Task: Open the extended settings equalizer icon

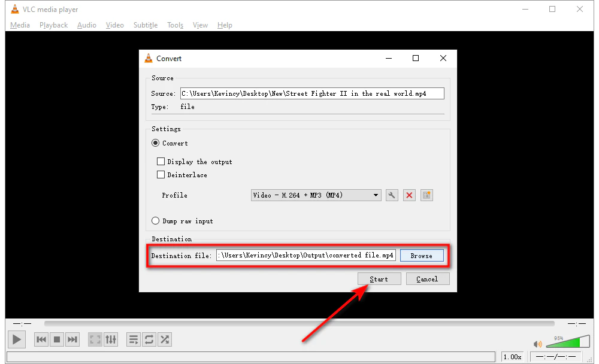Action: (111, 339)
